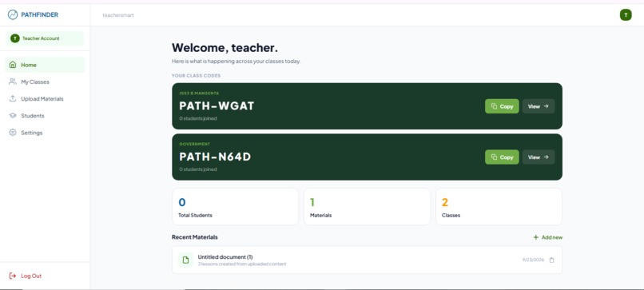
Task: Open the Untitled document (1) material
Action: 367,260
